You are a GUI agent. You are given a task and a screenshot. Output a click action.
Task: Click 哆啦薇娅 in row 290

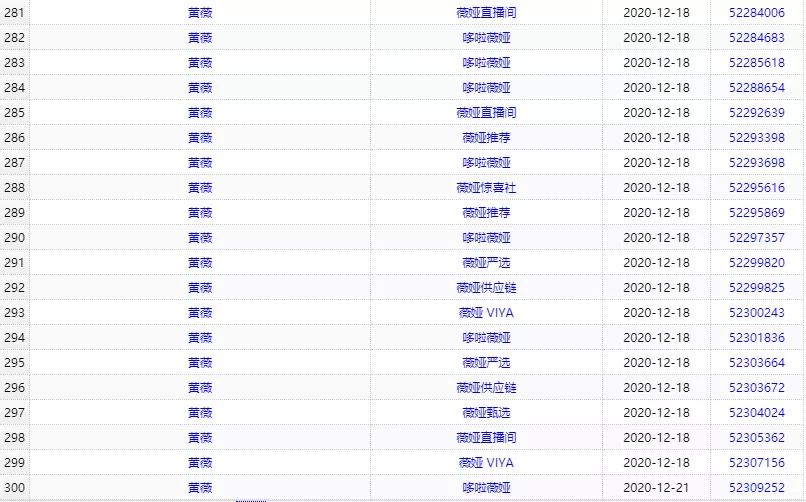point(486,238)
